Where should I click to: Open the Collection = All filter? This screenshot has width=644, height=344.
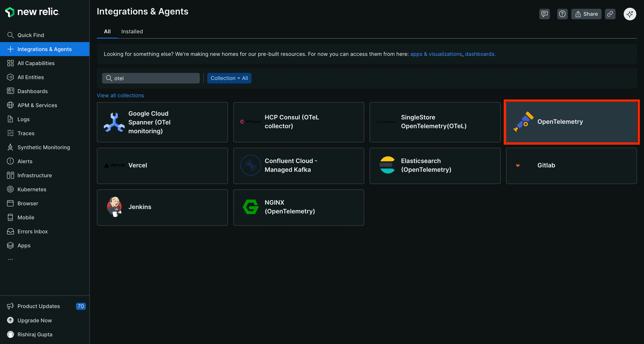pos(229,78)
